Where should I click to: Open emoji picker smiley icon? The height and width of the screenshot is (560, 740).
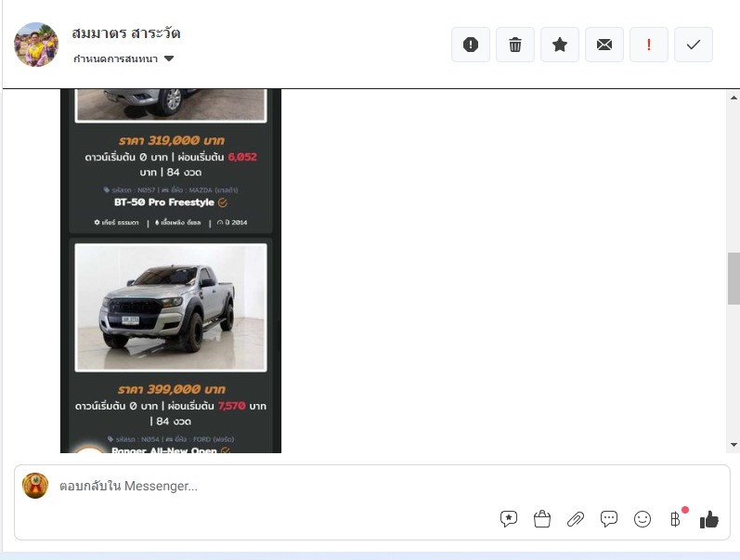(643, 519)
